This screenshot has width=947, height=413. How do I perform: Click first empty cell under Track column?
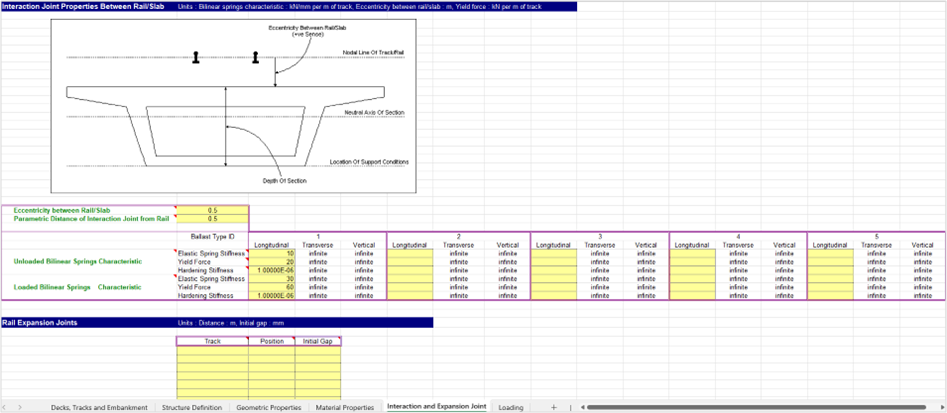click(212, 350)
